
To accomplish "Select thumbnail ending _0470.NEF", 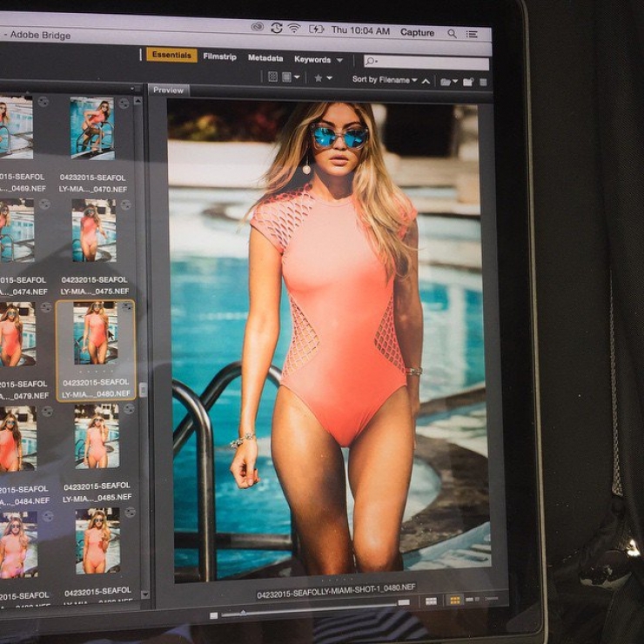I will (92, 128).
